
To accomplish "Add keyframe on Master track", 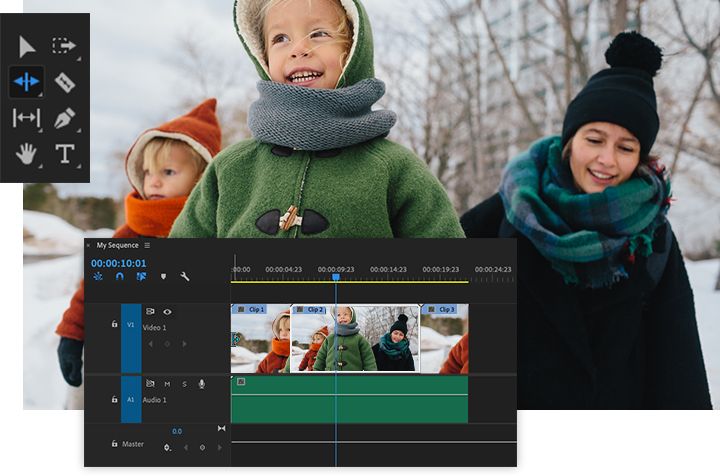I will click(x=202, y=448).
